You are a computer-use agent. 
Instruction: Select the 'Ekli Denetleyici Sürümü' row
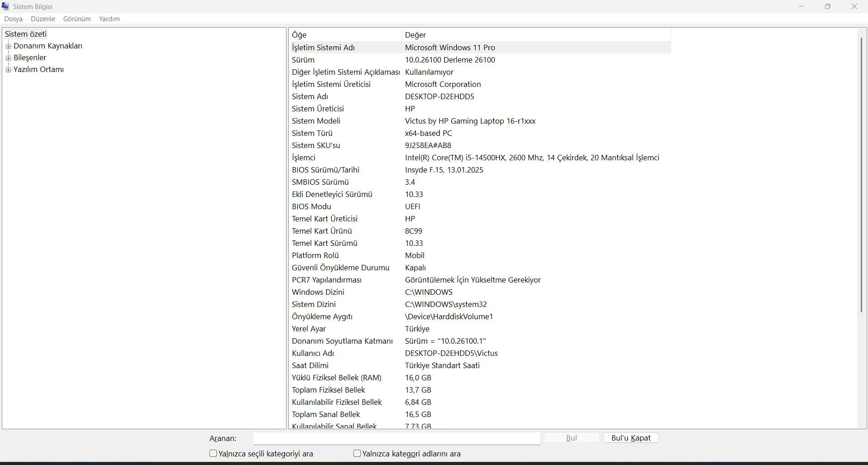pos(480,194)
